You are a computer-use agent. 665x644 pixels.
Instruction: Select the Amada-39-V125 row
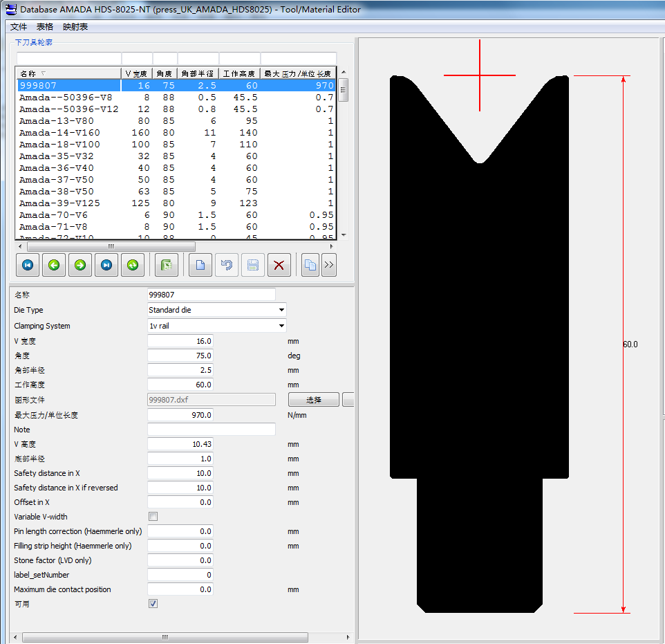click(176, 203)
